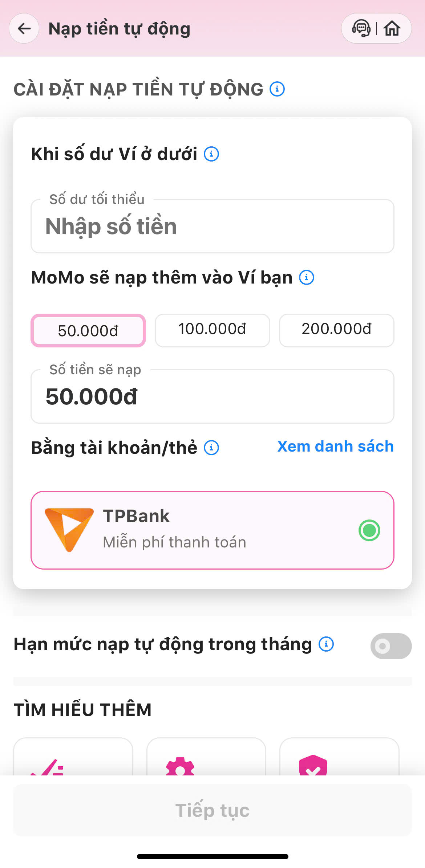Choose the 50.000đ amount option
This screenshot has height=868, width=425.
(88, 331)
